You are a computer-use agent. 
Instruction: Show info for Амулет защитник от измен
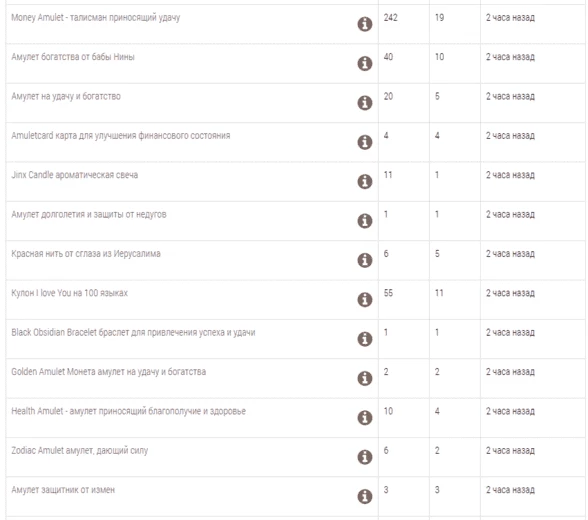pos(364,496)
